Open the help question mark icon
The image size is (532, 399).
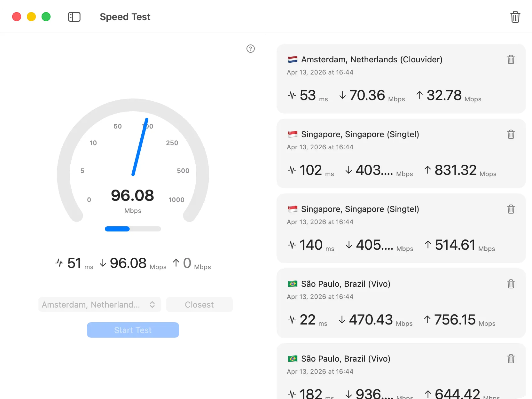tap(251, 49)
